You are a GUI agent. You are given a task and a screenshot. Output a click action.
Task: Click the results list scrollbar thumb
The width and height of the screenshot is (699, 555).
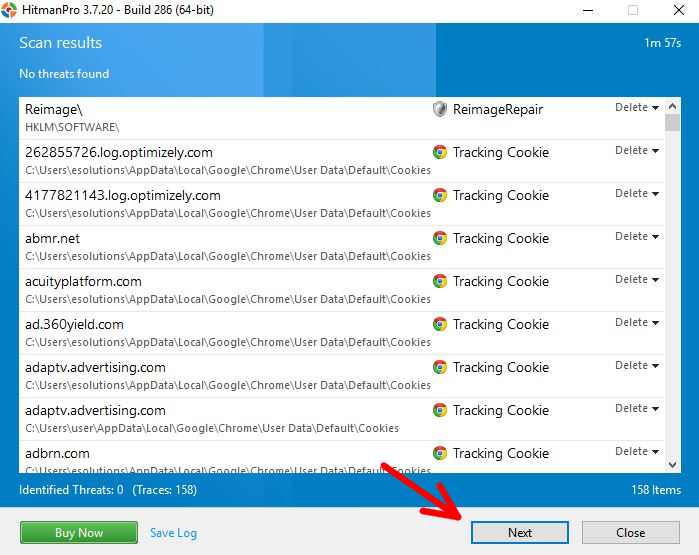point(672,123)
